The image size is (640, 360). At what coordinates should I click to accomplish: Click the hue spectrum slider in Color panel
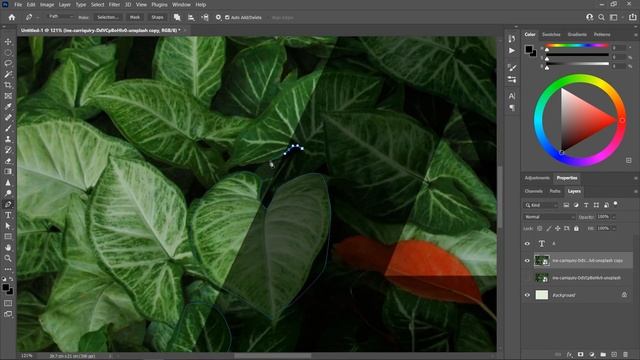tap(577, 45)
